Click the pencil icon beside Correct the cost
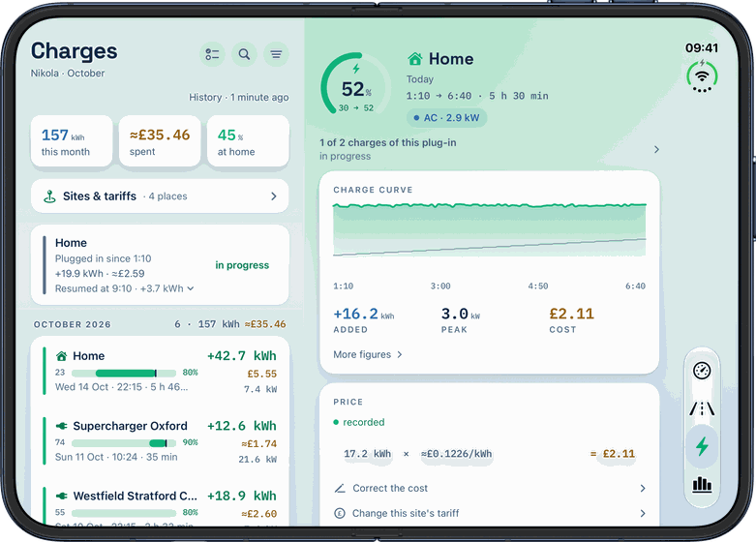This screenshot has height=542, width=756. 340,488
